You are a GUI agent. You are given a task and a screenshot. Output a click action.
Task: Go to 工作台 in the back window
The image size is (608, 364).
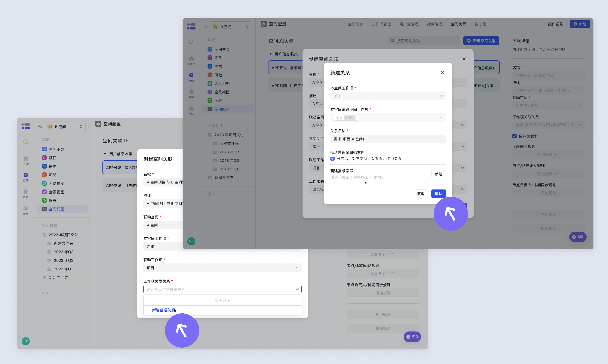coord(26,160)
